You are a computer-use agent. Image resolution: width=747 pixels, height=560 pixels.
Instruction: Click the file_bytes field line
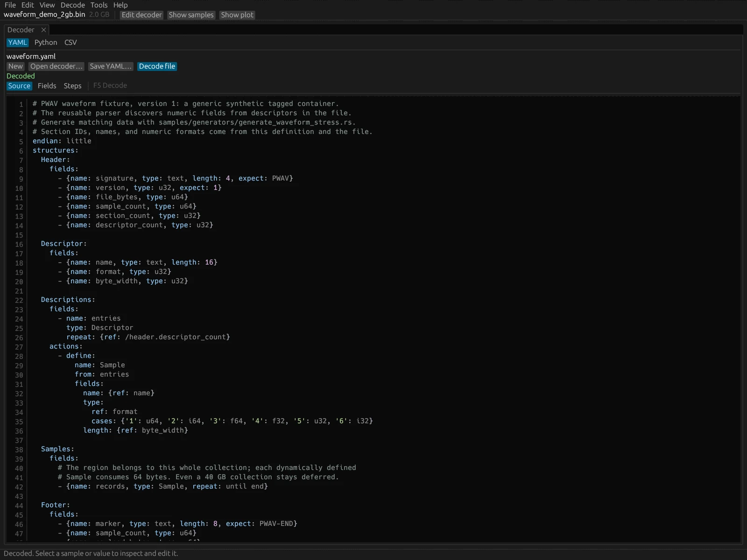click(123, 197)
